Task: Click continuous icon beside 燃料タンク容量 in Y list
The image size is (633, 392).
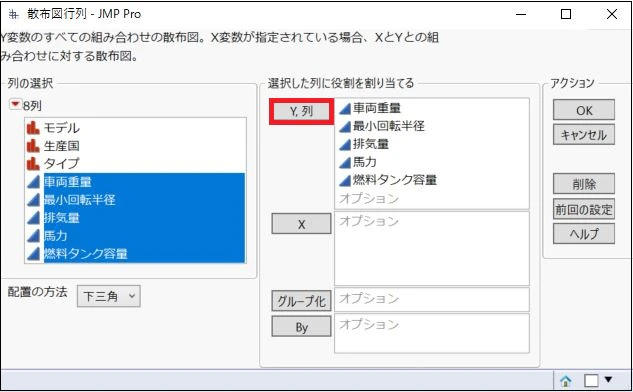Action: point(345,180)
